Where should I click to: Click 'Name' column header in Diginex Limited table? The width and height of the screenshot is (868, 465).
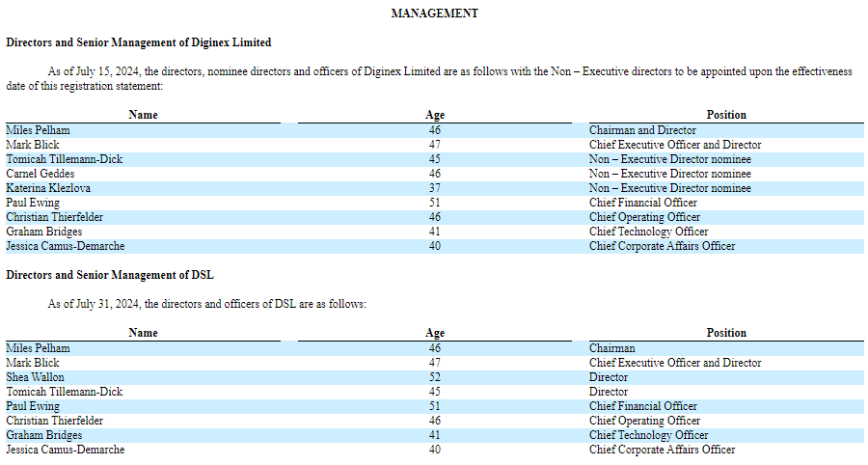(x=144, y=115)
